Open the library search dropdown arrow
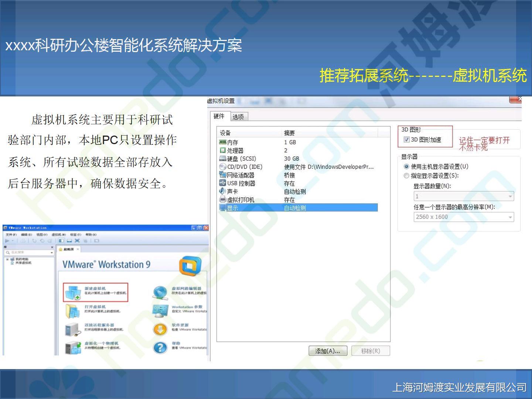Viewport: 532px width, 399px height. [x=52, y=253]
